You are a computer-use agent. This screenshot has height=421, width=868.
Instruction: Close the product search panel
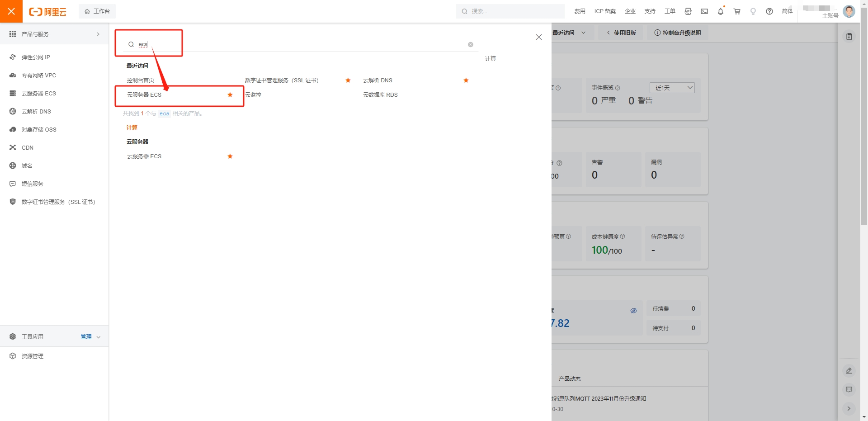539,37
